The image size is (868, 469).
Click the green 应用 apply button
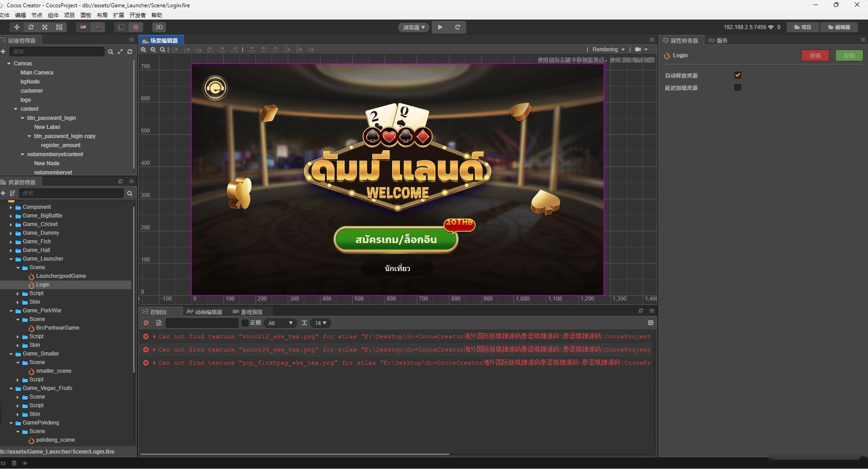click(848, 55)
